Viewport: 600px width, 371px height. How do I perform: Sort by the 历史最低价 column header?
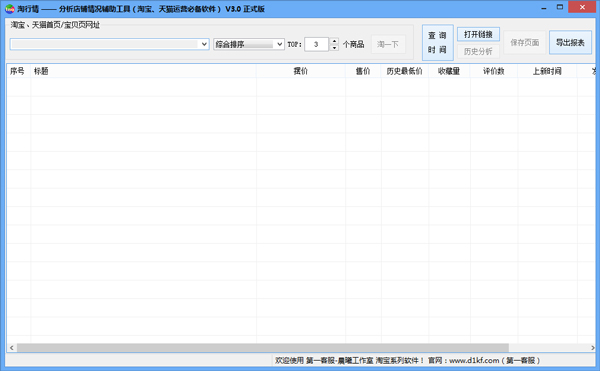point(404,71)
